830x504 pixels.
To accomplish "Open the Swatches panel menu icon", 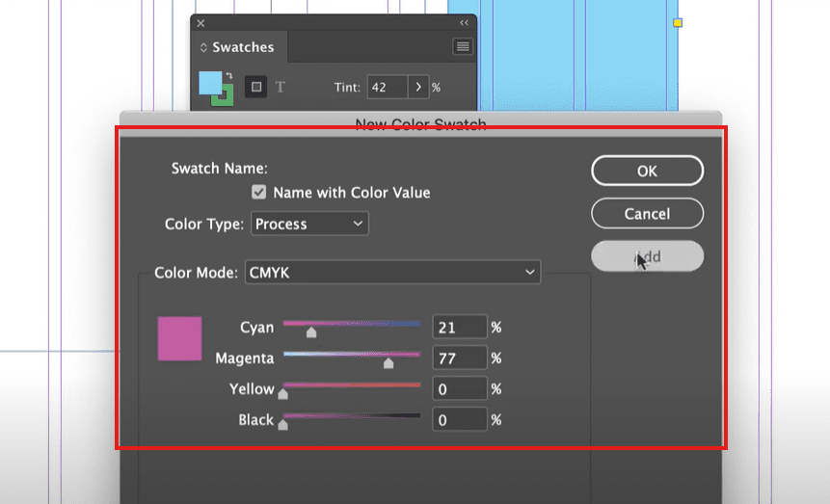I will point(463,46).
